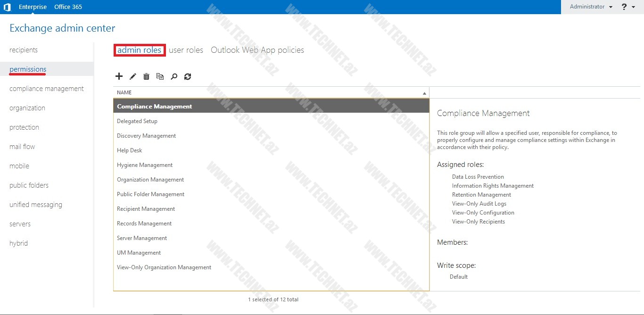This screenshot has width=644, height=315.
Task: Click the Delete trash can icon
Action: pyautogui.click(x=146, y=76)
